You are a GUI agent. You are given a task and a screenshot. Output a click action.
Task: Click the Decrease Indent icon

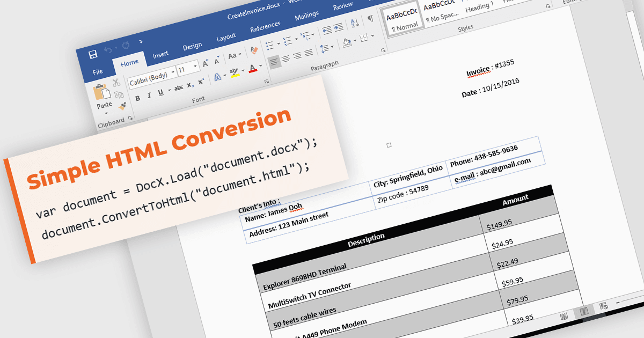click(x=327, y=31)
